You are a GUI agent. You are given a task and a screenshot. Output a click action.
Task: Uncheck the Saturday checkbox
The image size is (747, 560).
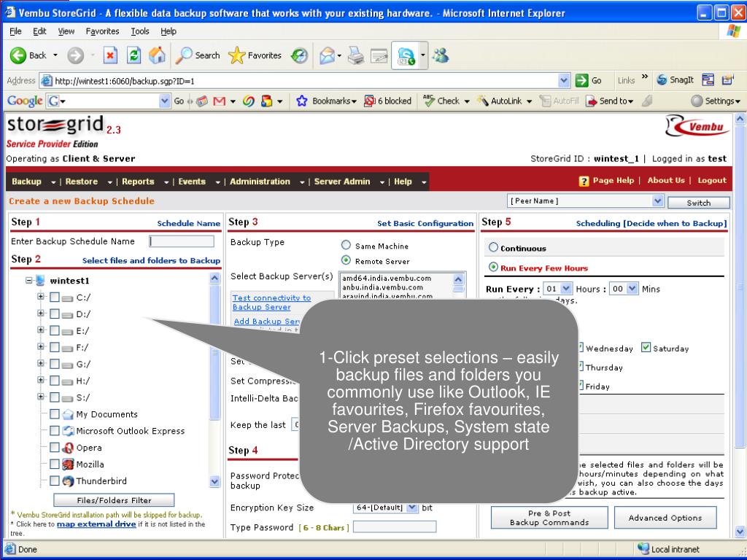646,347
